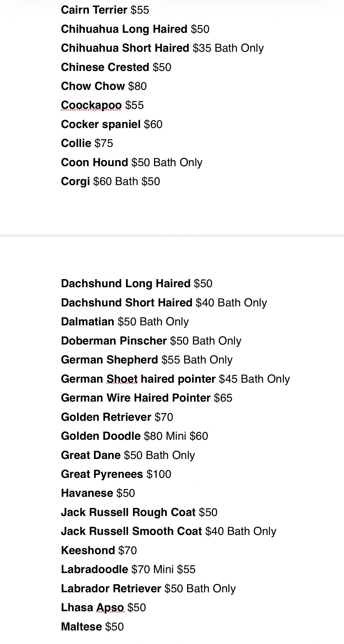Click the Keeshond $70 entry

(99, 550)
